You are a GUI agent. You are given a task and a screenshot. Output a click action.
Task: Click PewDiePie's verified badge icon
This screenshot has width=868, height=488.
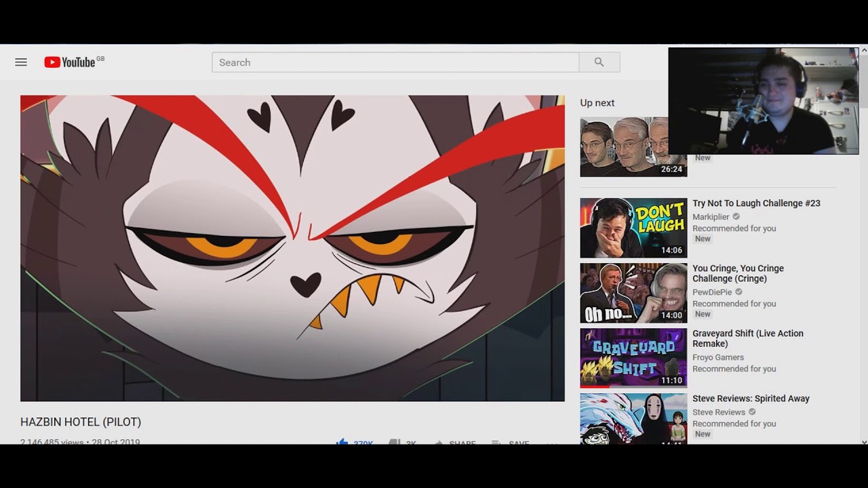click(x=739, y=292)
